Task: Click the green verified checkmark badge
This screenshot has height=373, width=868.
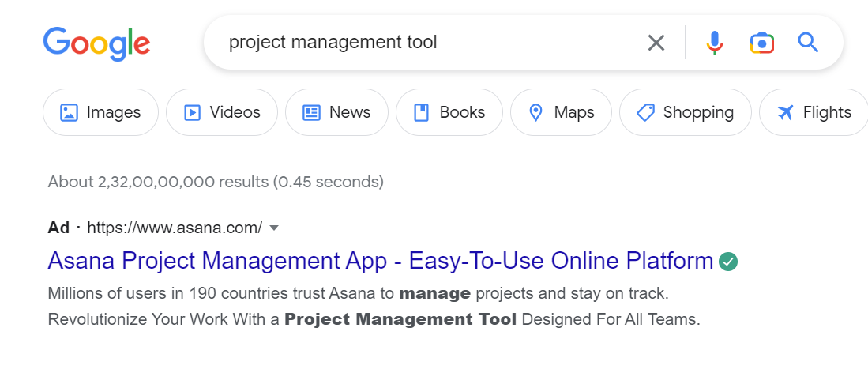Action: 729,261
